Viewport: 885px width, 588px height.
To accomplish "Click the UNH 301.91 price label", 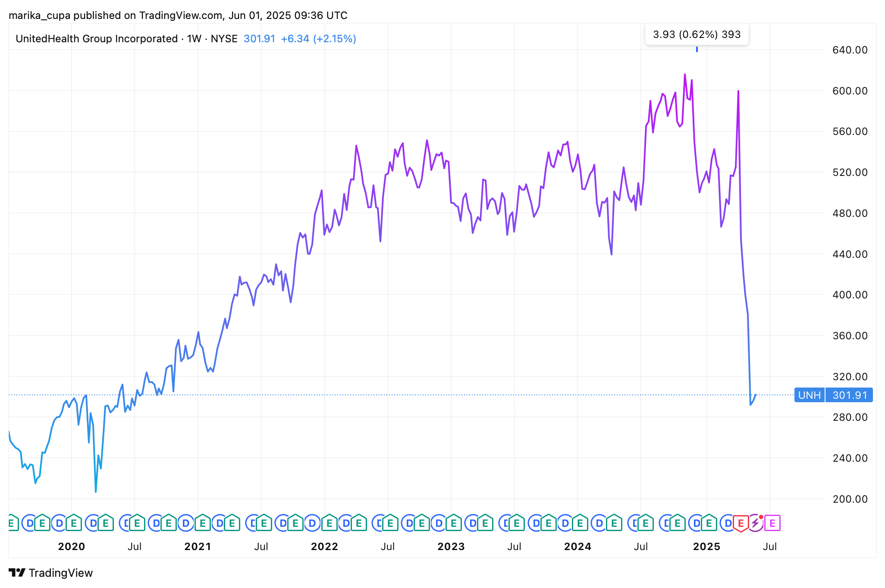I will [833, 395].
